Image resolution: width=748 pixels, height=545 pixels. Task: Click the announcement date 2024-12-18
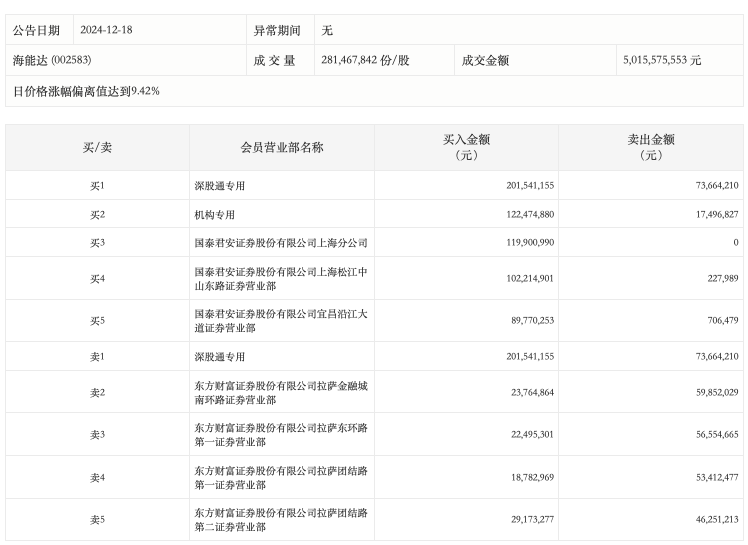[x=107, y=30]
